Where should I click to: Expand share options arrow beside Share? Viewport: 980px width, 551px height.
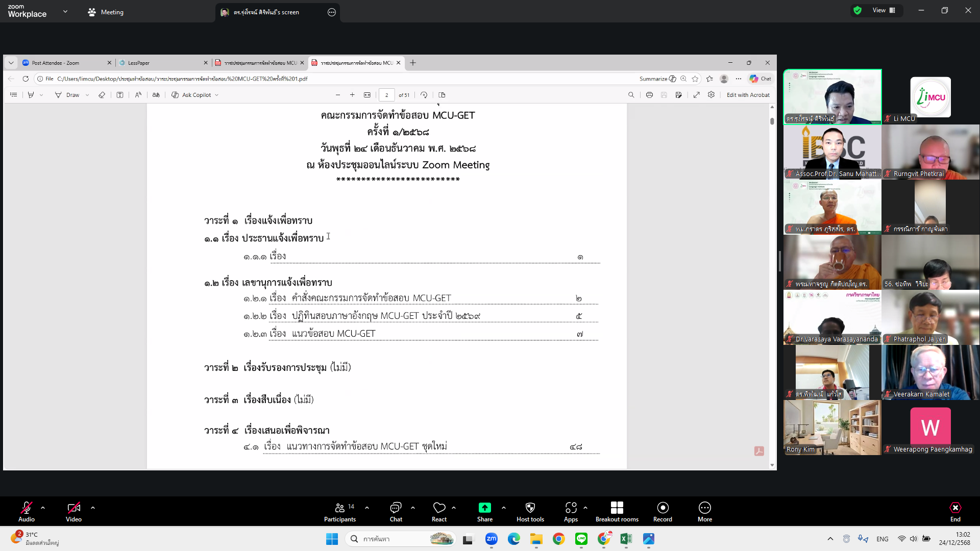[x=504, y=508]
